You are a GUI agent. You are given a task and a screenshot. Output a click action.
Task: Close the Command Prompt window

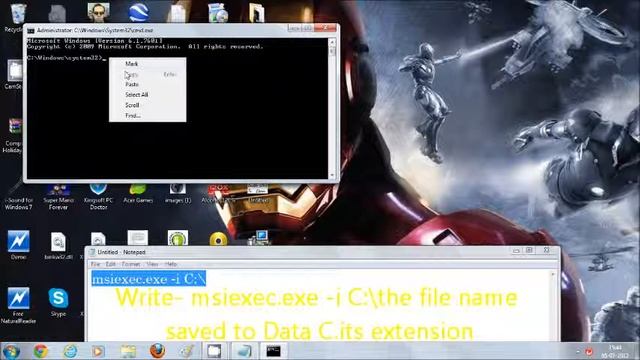pos(325,28)
